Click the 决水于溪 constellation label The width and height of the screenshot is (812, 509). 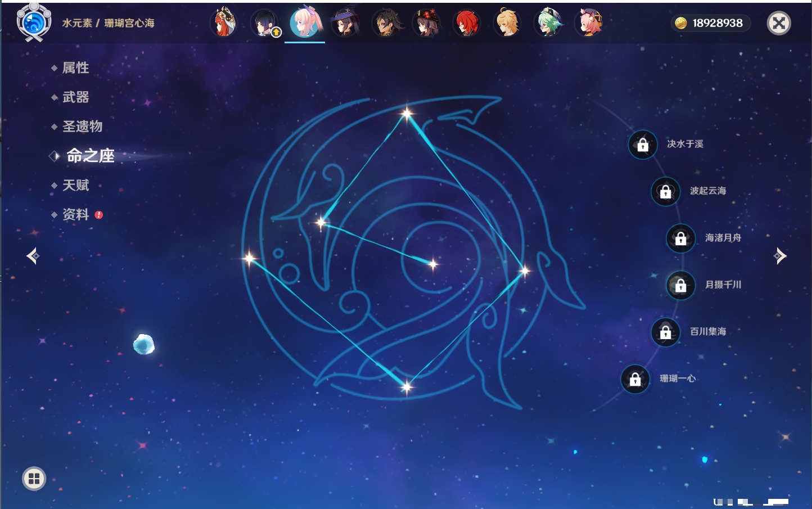685,144
